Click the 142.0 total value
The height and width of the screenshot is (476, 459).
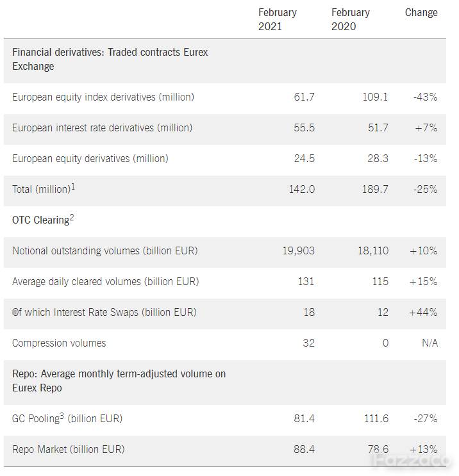[302, 190]
